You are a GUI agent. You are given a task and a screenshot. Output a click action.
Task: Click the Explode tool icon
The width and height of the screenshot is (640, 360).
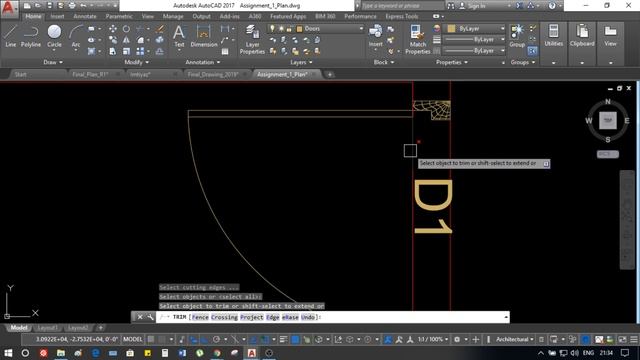[160, 40]
